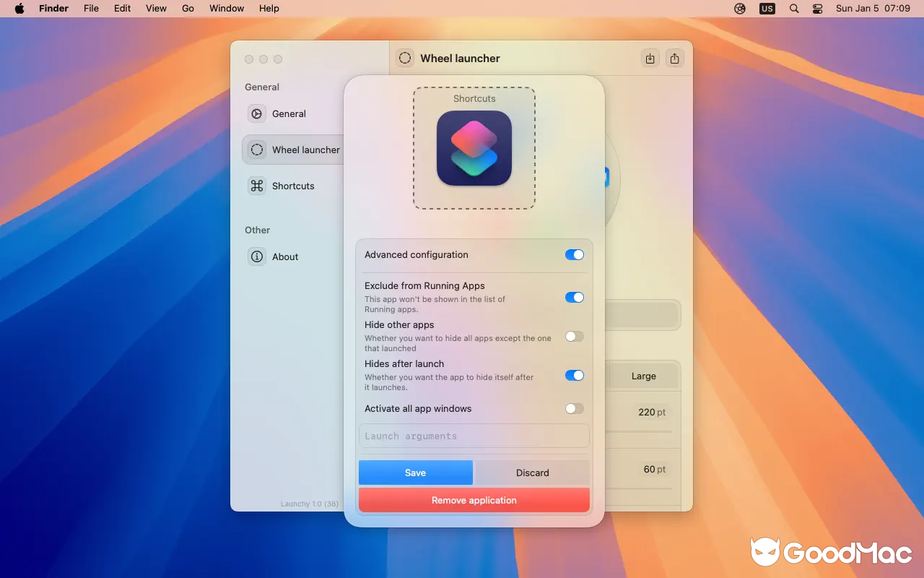
Task: Discard the configuration changes
Action: click(x=533, y=473)
